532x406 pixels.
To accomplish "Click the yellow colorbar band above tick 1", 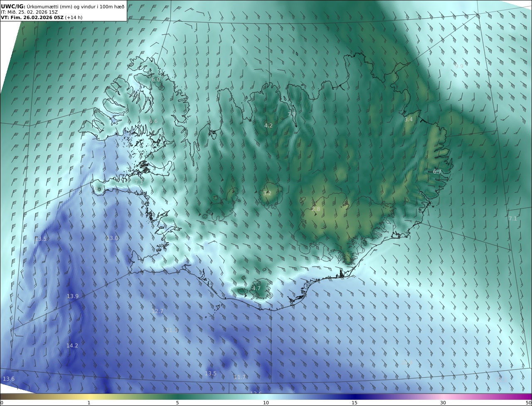I will (89, 396).
